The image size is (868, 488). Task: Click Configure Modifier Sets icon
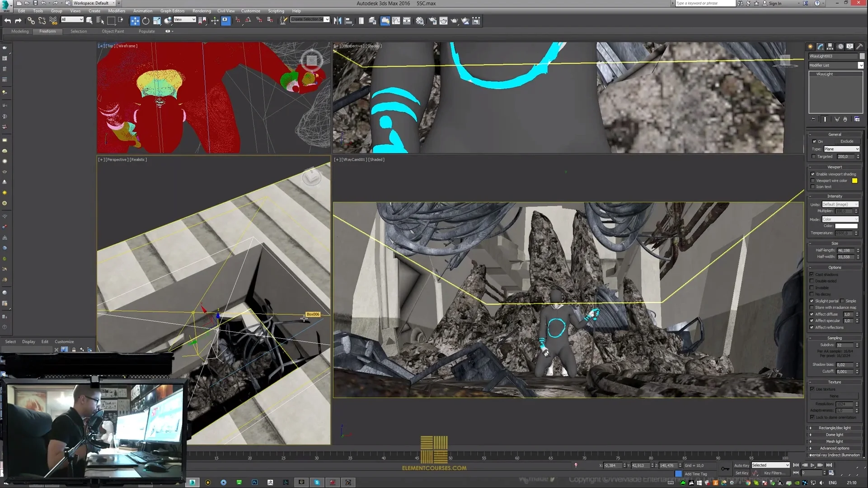point(857,119)
